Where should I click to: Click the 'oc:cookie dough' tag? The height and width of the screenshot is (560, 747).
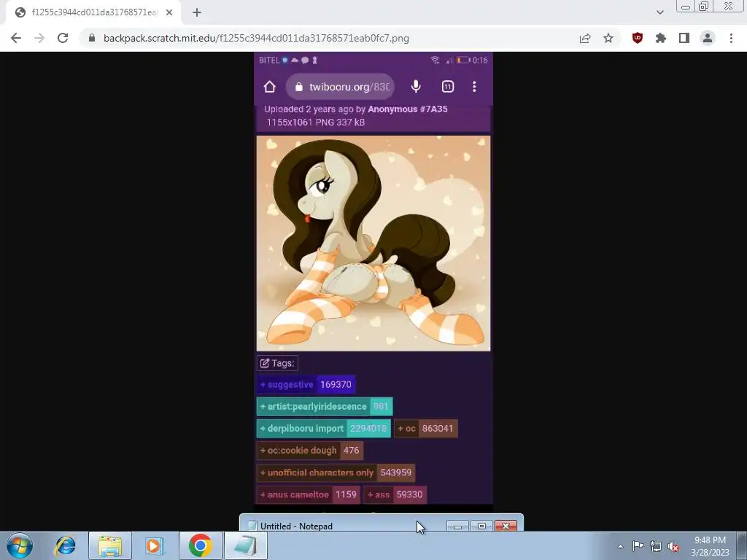(310, 450)
